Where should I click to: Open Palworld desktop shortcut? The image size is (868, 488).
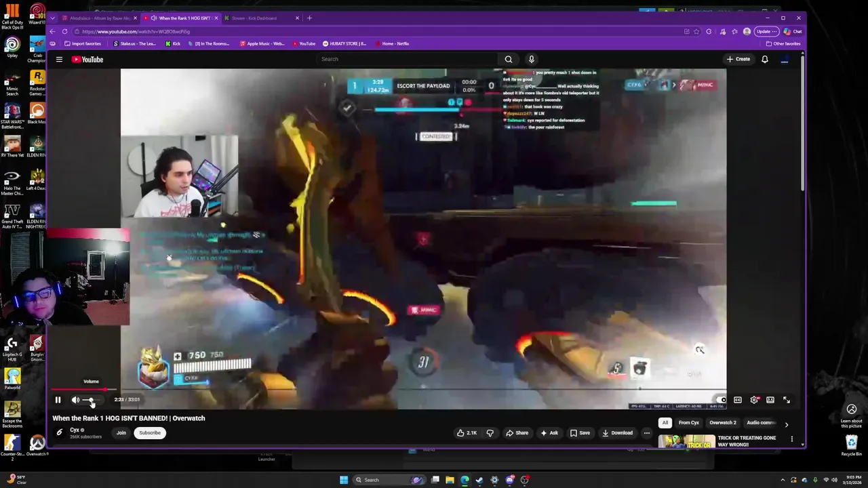click(12, 379)
